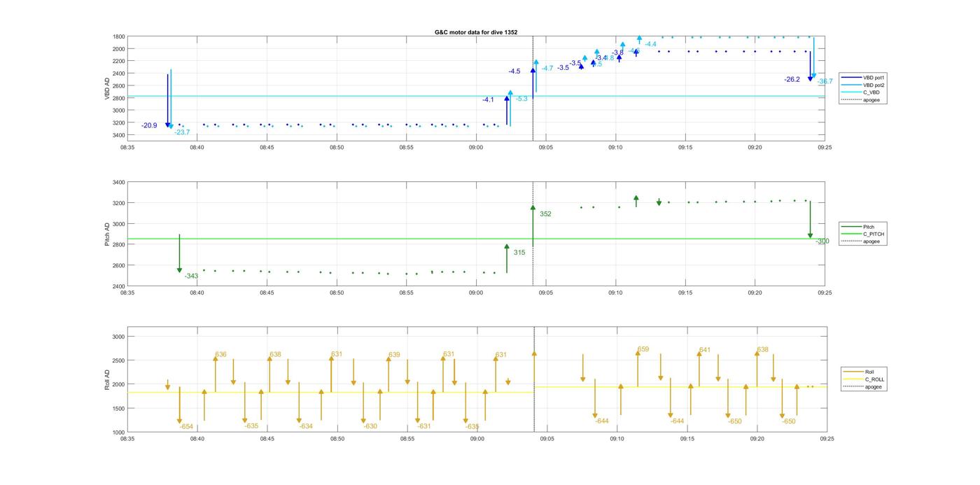Image resolution: width=980 pixels, height=485 pixels.
Task: Select the -654 roll move label
Action: [x=186, y=426]
